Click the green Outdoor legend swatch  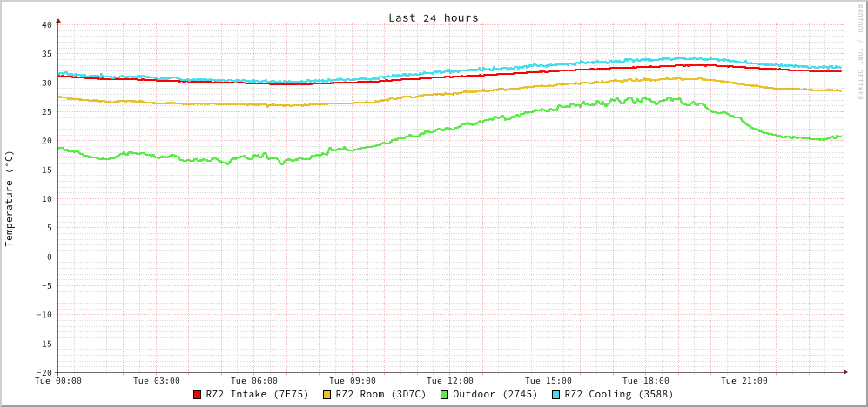point(444,395)
